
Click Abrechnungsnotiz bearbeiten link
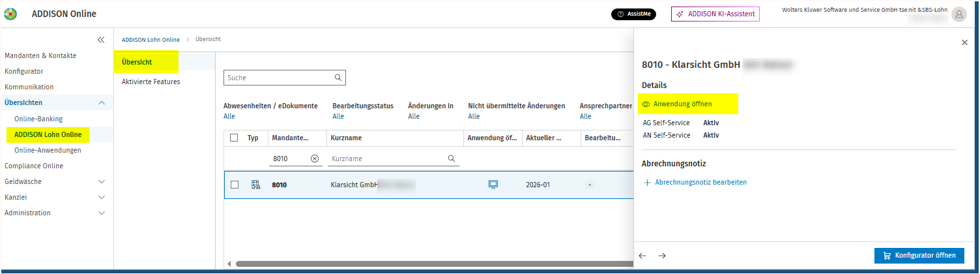(700, 182)
